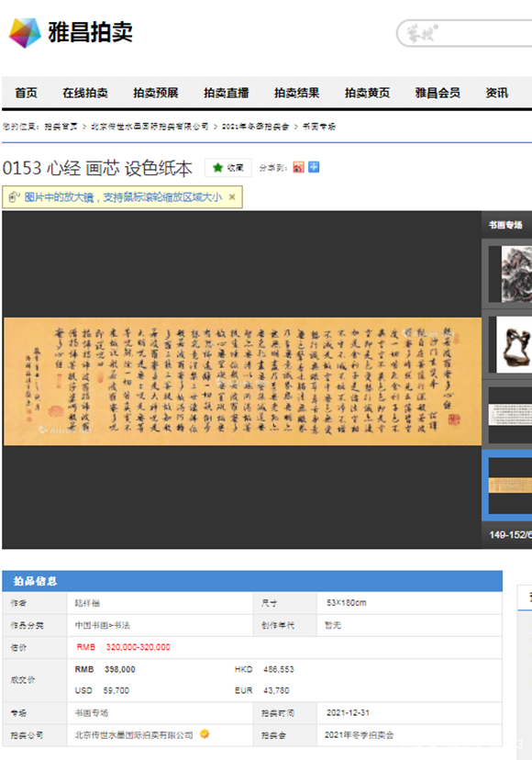Focus the search input field at top
Image resolution: width=532 pixels, height=760 pixels.
[x=465, y=33]
